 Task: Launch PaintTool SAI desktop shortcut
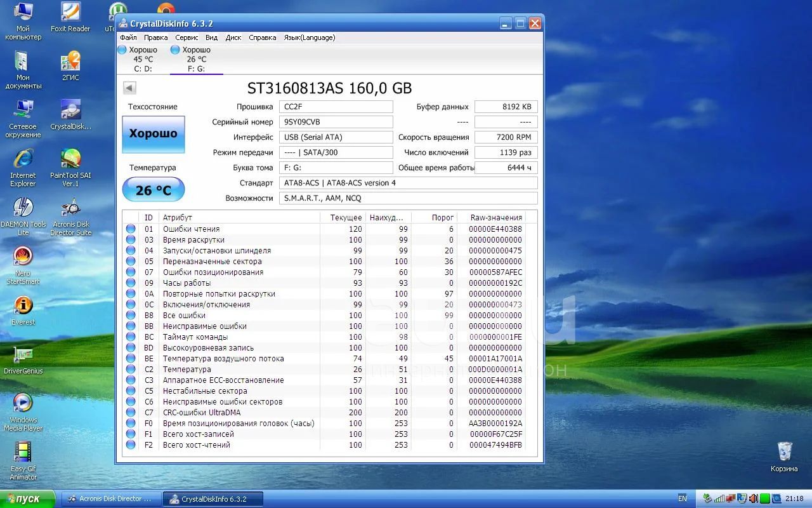click(x=70, y=168)
